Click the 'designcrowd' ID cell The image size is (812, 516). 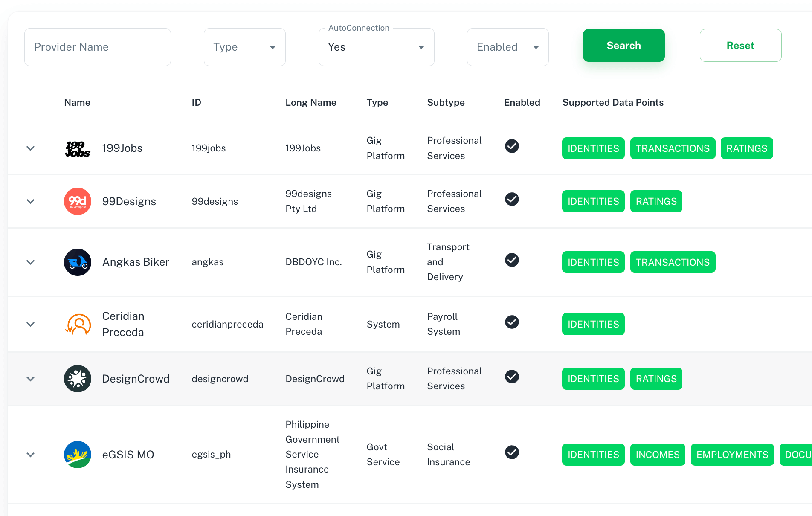[x=220, y=379]
